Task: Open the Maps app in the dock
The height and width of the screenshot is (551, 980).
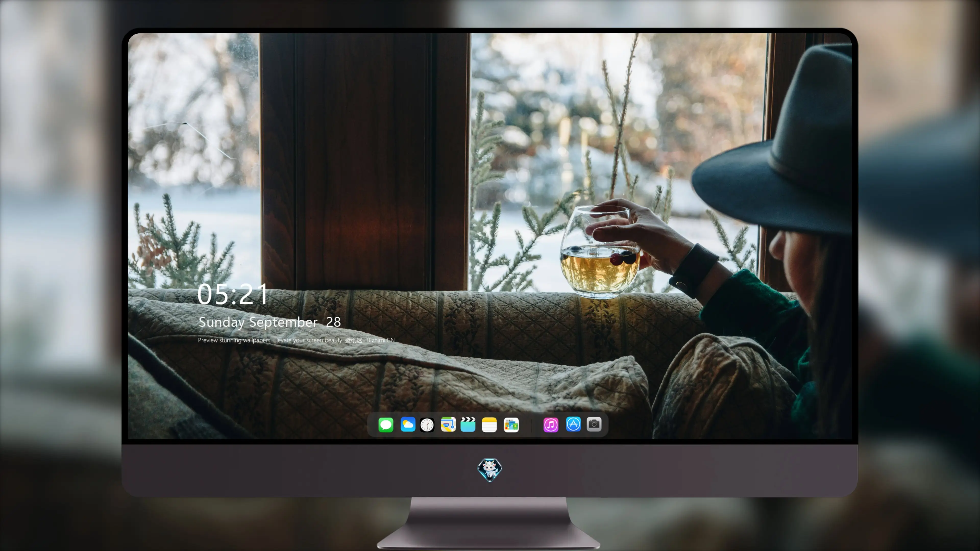Action: [448, 424]
